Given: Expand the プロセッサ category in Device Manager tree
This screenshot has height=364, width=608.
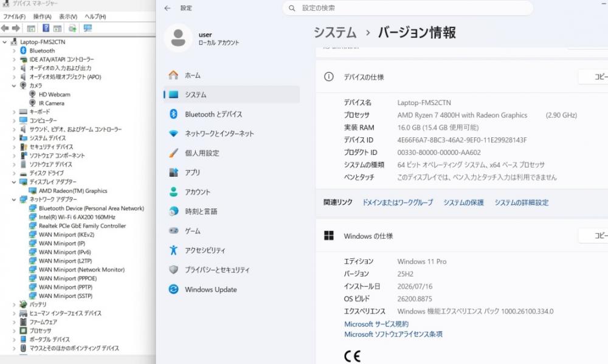Looking at the screenshot, I should (x=14, y=331).
